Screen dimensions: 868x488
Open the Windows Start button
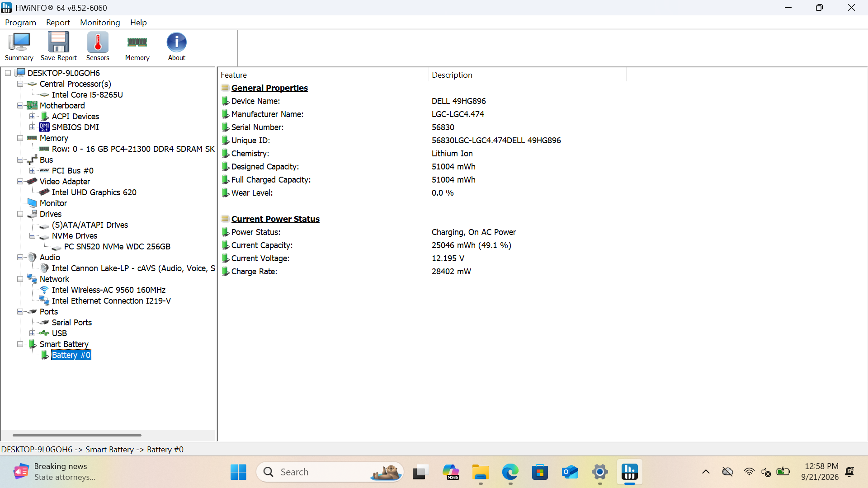coord(238,472)
